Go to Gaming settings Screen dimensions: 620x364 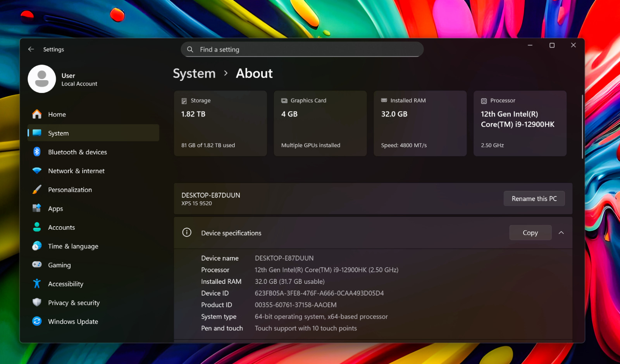93,265
